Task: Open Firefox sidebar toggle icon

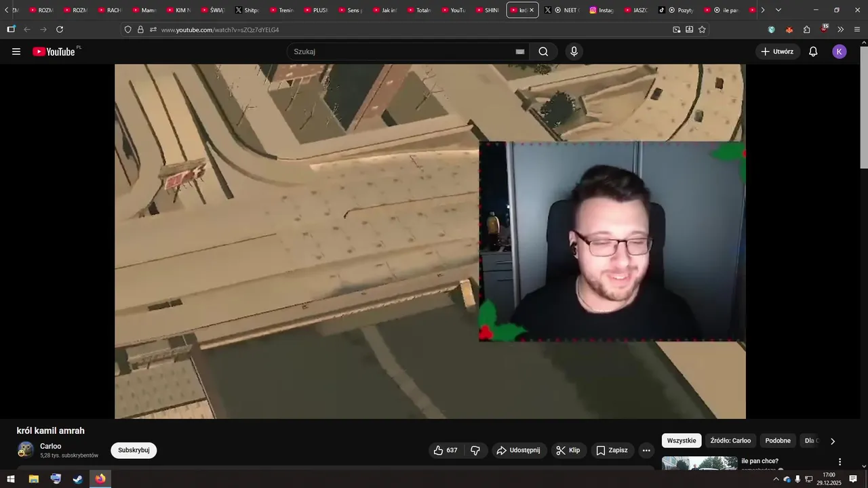Action: coord(11,29)
